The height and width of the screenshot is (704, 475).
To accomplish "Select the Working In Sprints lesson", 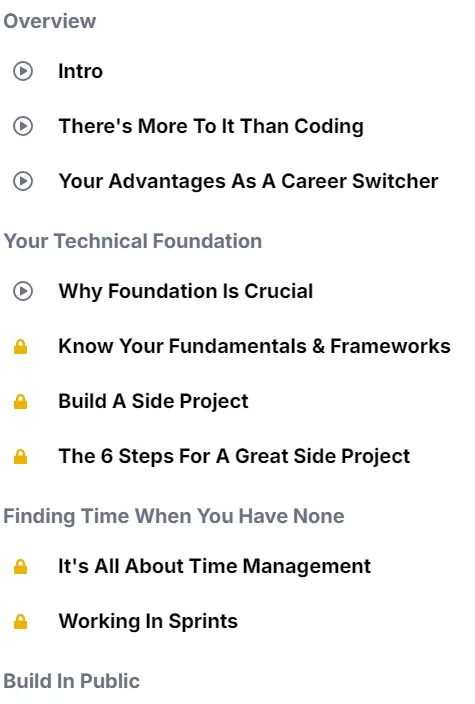I will tap(148, 621).
